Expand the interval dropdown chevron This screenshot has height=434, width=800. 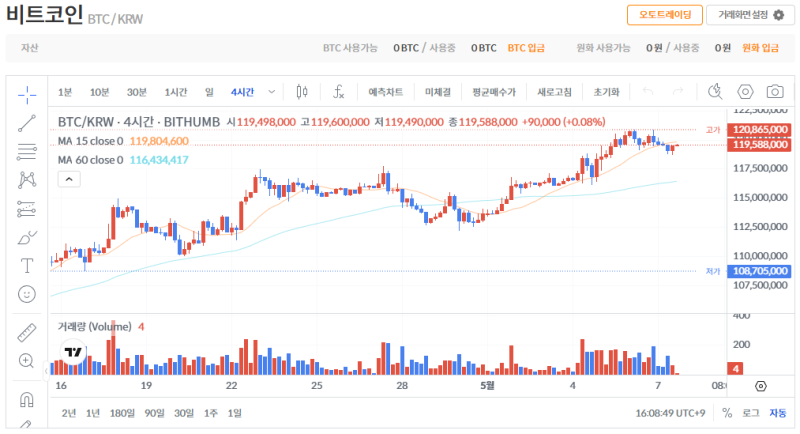tap(271, 92)
